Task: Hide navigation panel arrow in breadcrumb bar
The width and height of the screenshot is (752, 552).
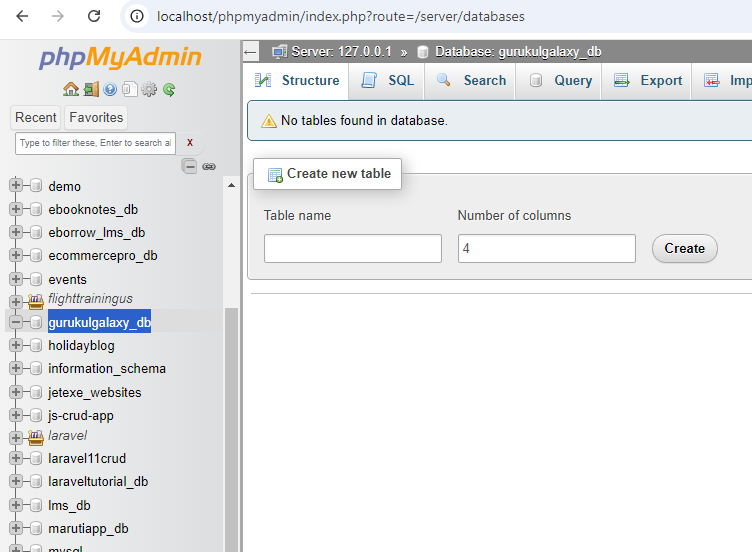Action: [250, 52]
